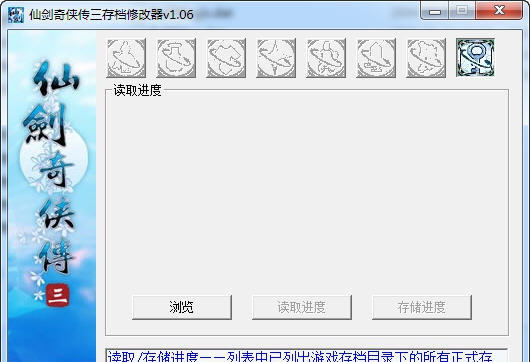Click the 存储进度 save progress button

tap(422, 307)
